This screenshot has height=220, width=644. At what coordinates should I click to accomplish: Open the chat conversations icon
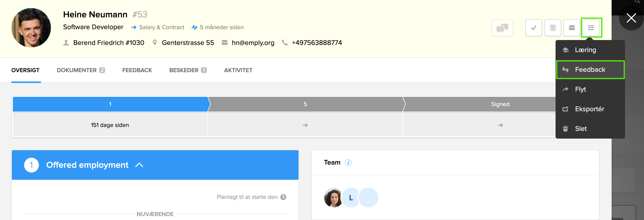(x=502, y=28)
